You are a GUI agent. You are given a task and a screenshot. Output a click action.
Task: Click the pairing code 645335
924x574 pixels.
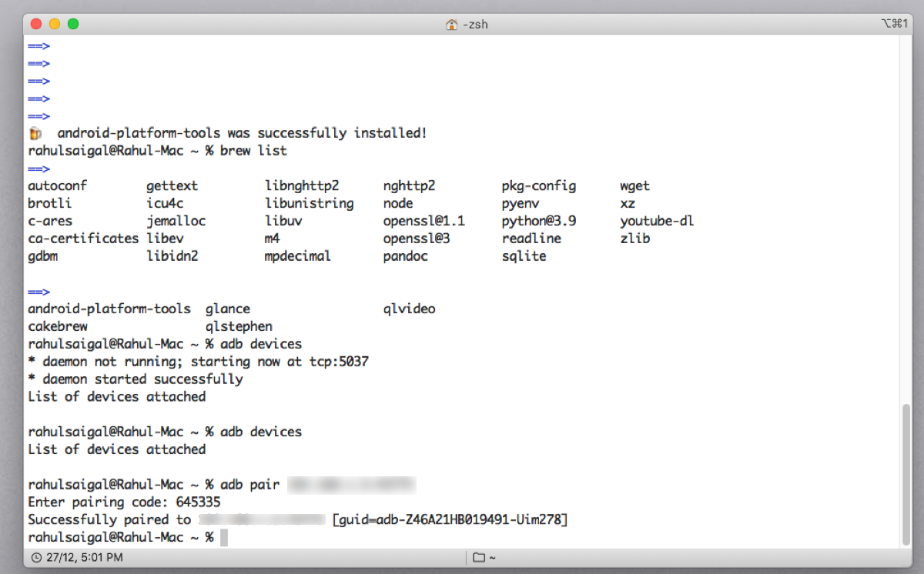click(x=198, y=502)
